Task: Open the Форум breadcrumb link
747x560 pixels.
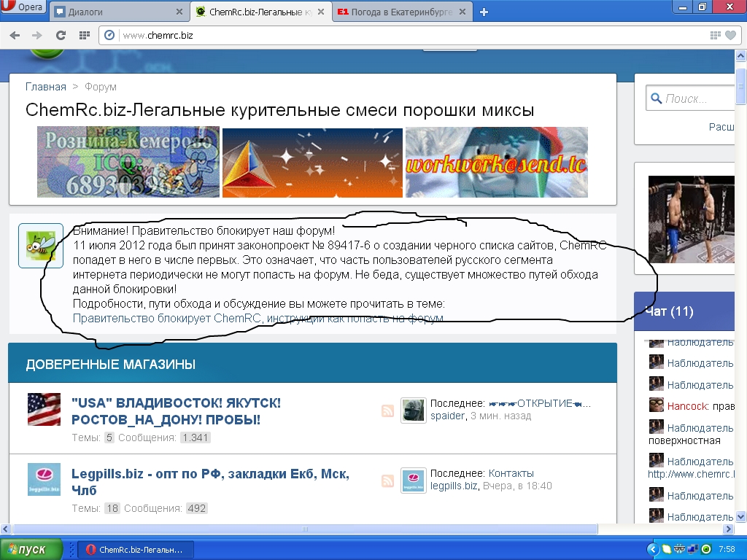Action: 101,87
